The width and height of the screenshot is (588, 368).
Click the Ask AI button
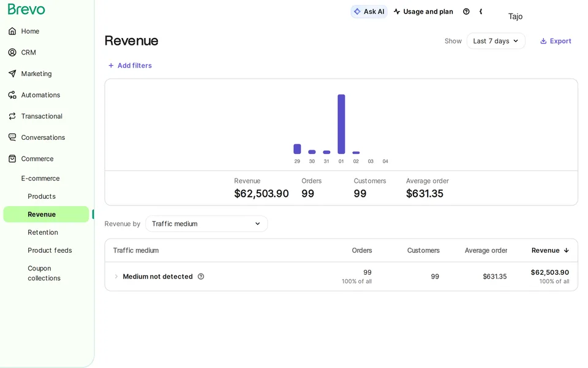click(369, 12)
